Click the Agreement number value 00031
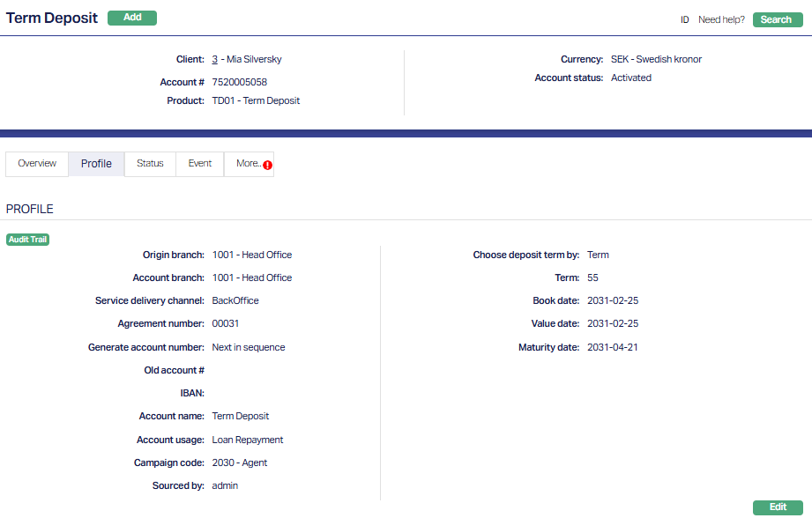Viewport: 812px width, 518px height. tap(226, 323)
